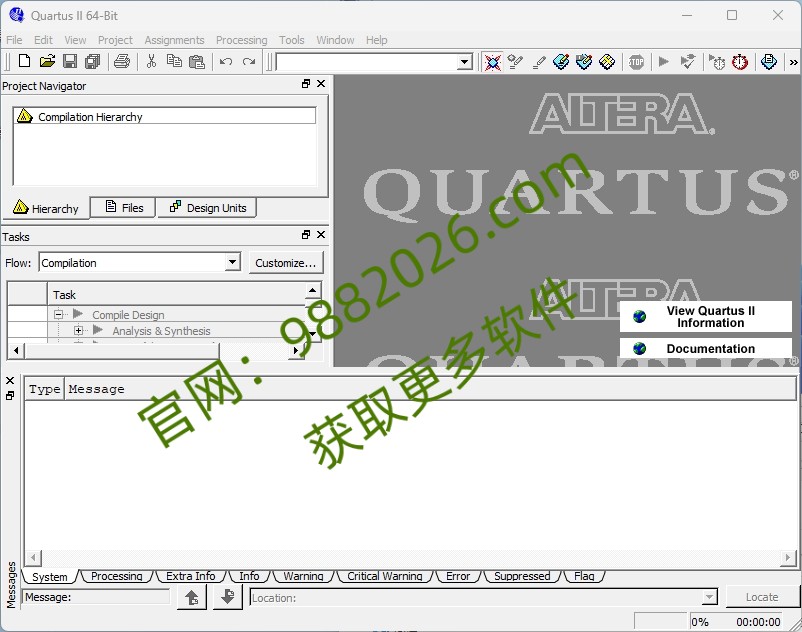Click the Print toolbar icon
802x632 pixels.
(122, 61)
